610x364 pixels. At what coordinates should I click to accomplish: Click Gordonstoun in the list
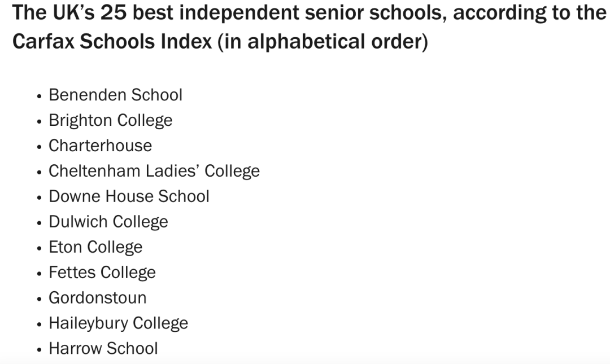98,298
